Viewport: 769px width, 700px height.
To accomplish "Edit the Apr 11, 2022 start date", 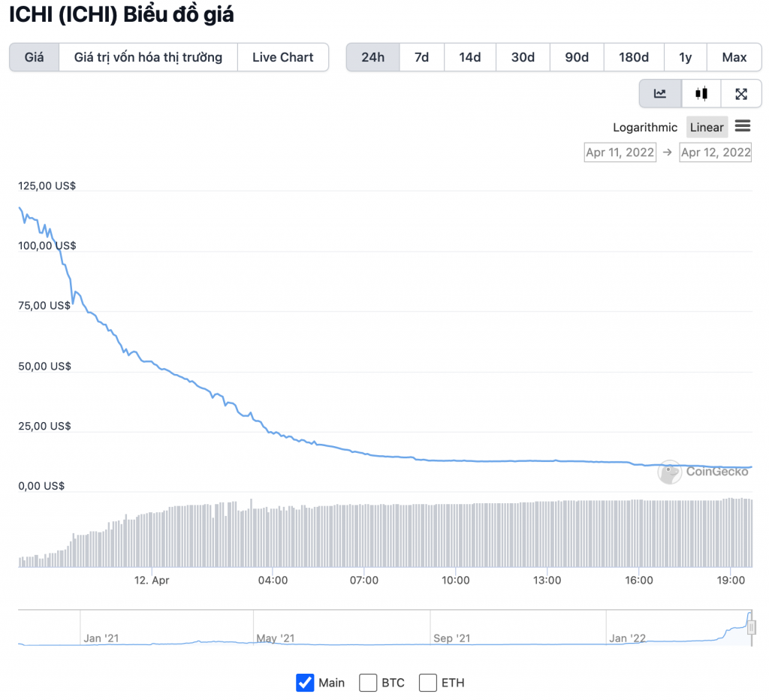I will (x=620, y=152).
